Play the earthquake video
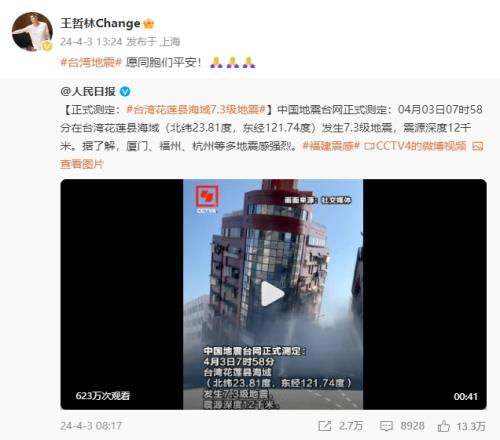 coord(273,294)
